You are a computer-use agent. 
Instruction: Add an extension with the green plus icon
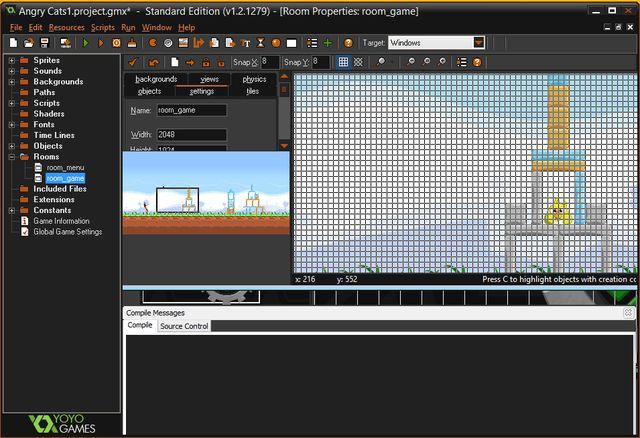pos(327,43)
